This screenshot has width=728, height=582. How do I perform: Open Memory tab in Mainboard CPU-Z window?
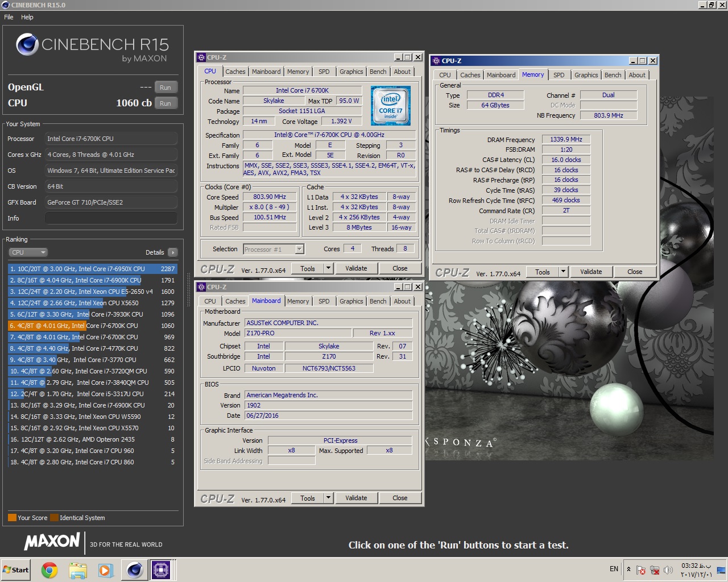click(x=298, y=301)
